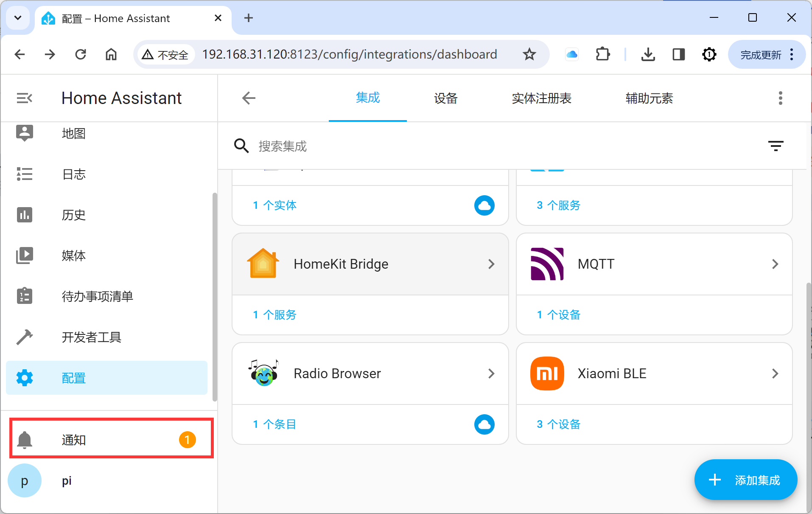Toggle the browser side panel
The width and height of the screenshot is (812, 514).
point(678,54)
